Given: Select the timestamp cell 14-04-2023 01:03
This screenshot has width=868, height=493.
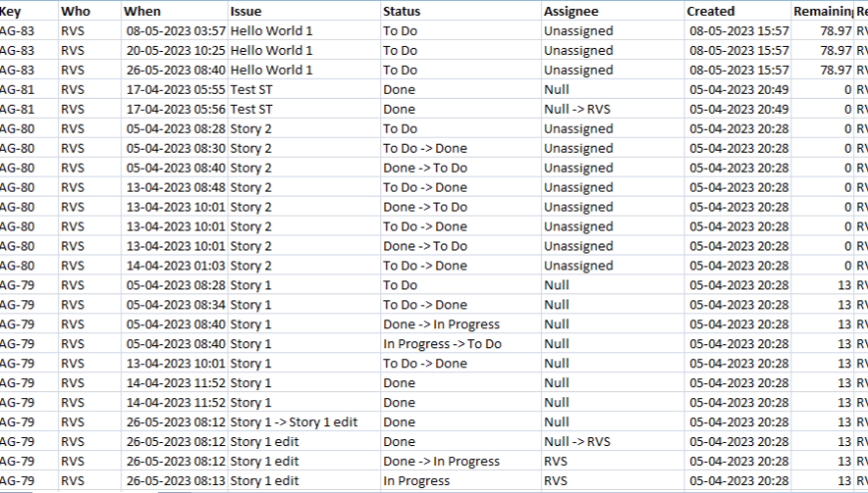Looking at the screenshot, I should tap(176, 266).
